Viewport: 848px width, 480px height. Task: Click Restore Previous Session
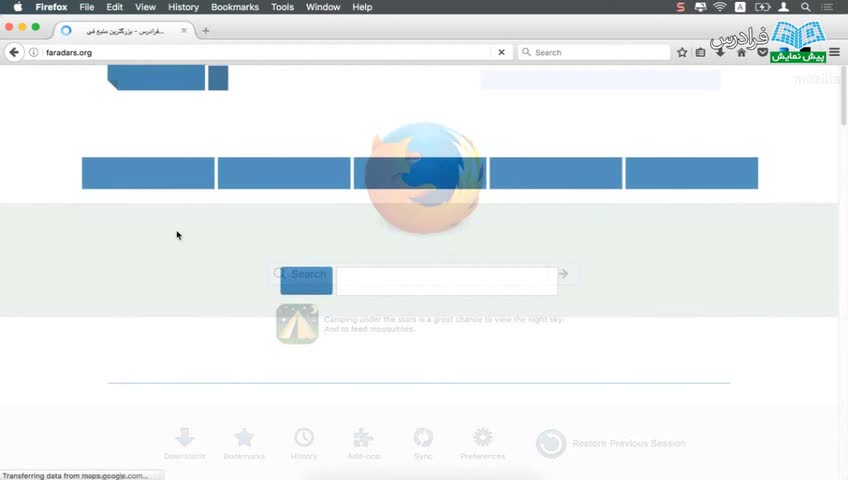coord(611,443)
